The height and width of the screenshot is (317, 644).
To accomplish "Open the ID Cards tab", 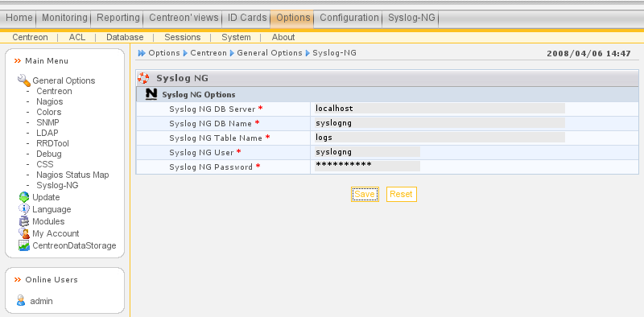I will click(x=247, y=18).
